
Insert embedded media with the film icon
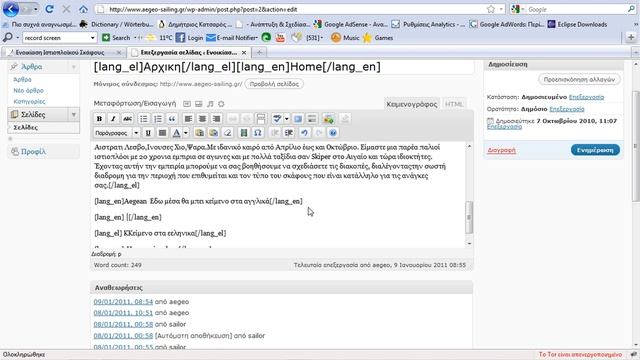[x=244, y=133]
